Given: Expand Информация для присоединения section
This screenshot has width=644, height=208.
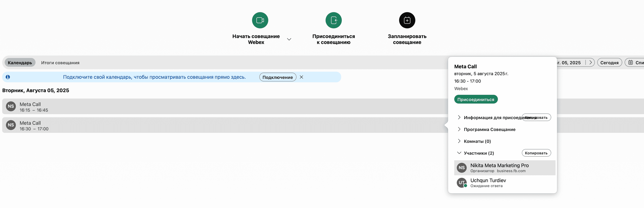Looking at the screenshot, I should point(459,117).
